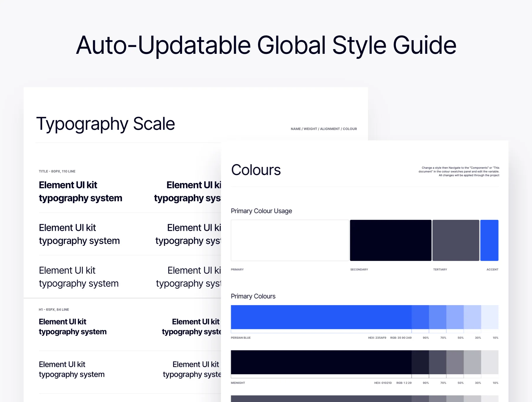This screenshot has height=402, width=532.
Task: Click the 'ACCENT' swatch label
Action: pyautogui.click(x=492, y=270)
